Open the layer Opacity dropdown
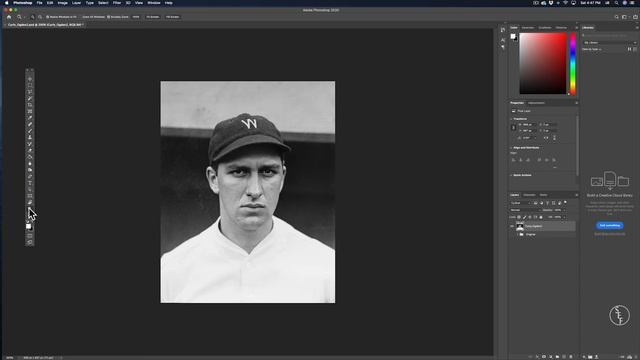Image resolution: width=640 pixels, height=360 pixels. pos(564,210)
